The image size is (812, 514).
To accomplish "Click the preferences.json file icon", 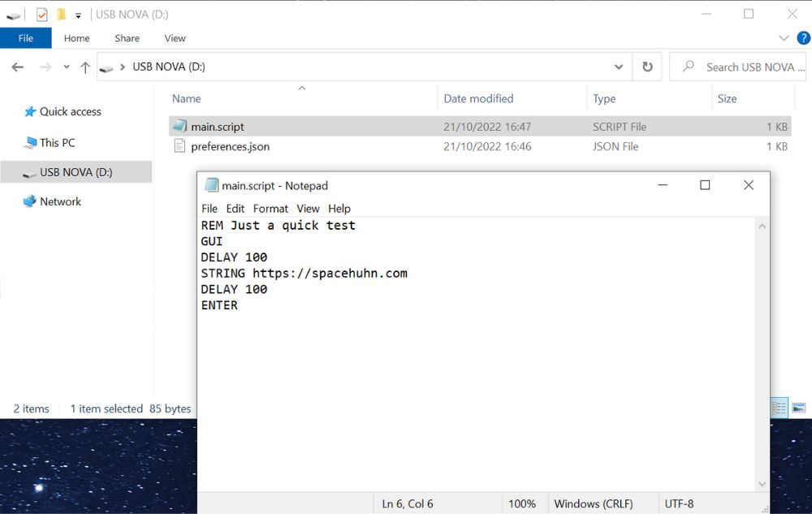I will 179,146.
